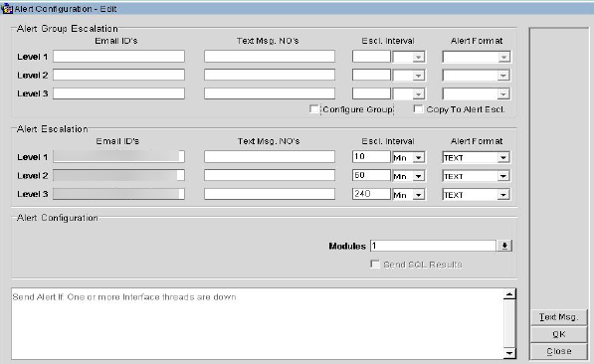Image resolution: width=594 pixels, height=364 pixels.
Task: Expand Group Escalation Level 1 Alert Format dropdown
Action: coord(503,57)
